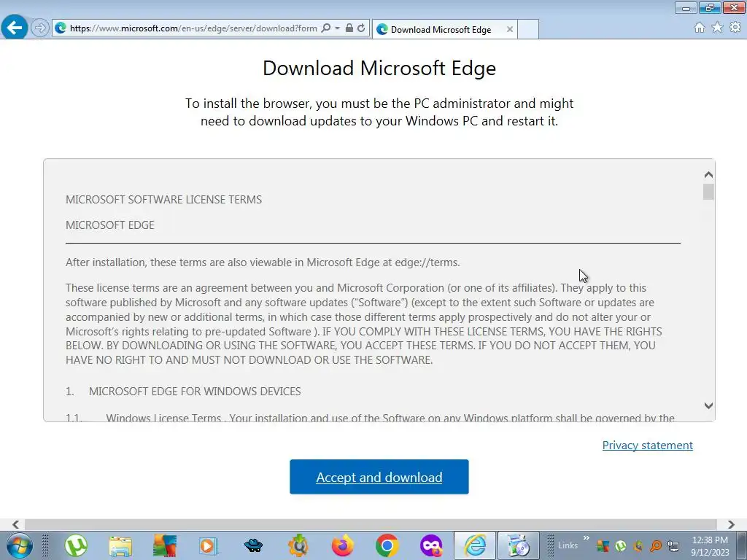Click the orange magnifier tray icon
The height and width of the screenshot is (560, 747).
point(656,545)
